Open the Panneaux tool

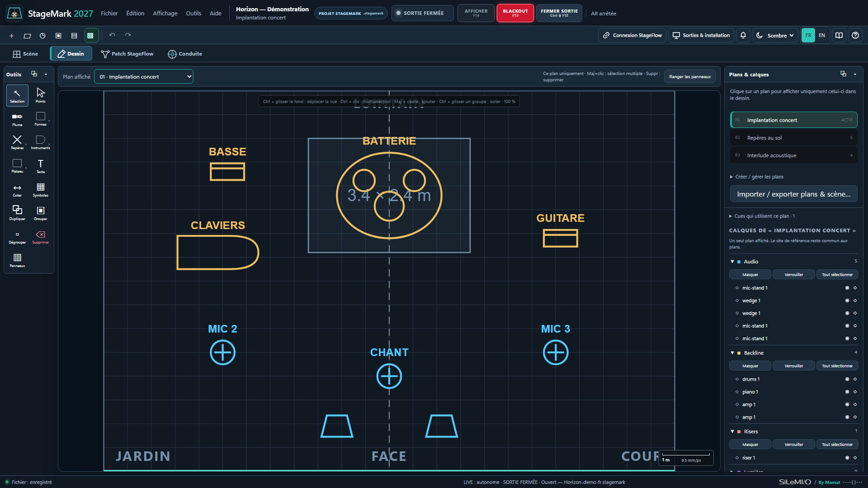pyautogui.click(x=17, y=260)
